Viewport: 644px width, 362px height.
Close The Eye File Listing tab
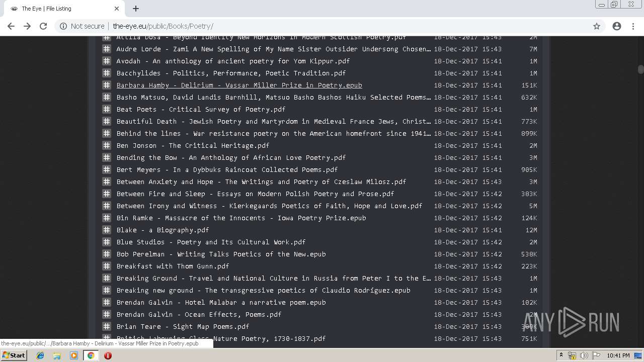click(x=117, y=9)
